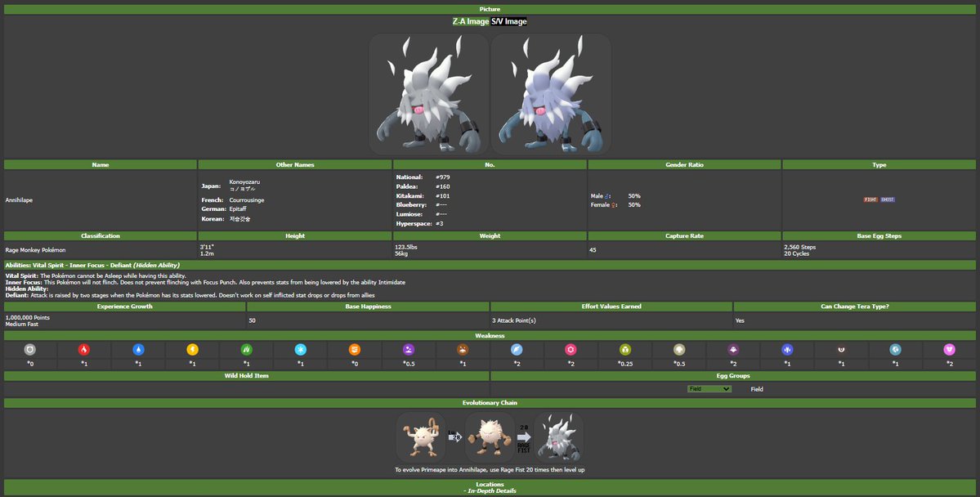Click the Base Happiness value 50
The height and width of the screenshot is (497, 980).
point(252,320)
